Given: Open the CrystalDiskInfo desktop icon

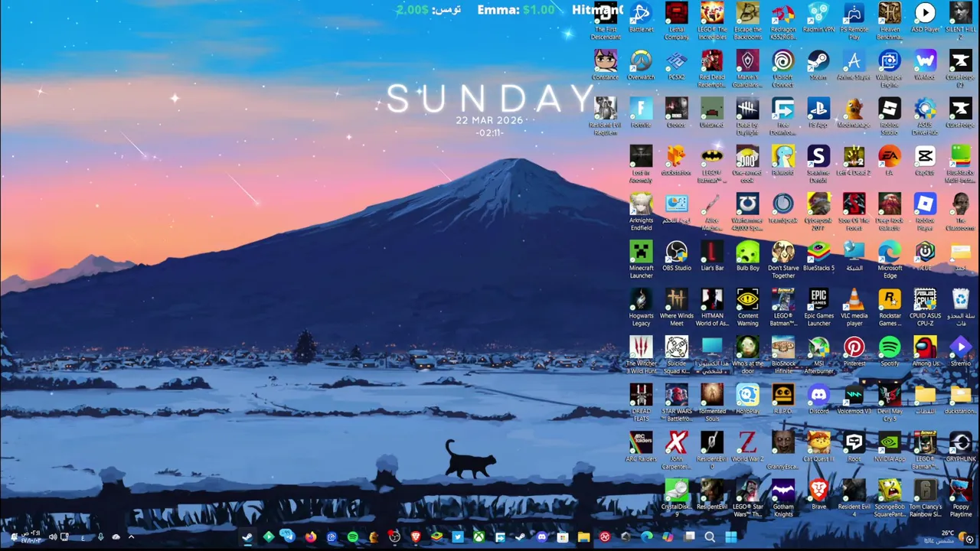Looking at the screenshot, I should click(676, 497).
